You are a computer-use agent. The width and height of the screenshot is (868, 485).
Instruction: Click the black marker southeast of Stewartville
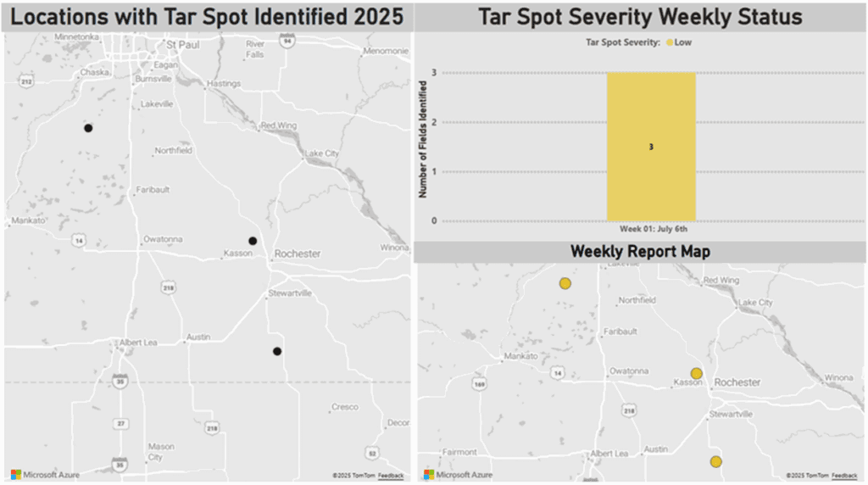pyautogui.click(x=277, y=351)
